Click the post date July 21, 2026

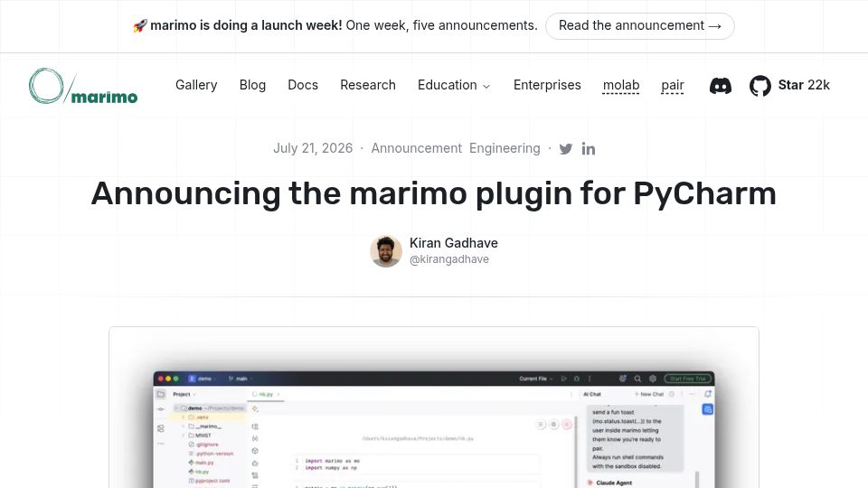(313, 148)
